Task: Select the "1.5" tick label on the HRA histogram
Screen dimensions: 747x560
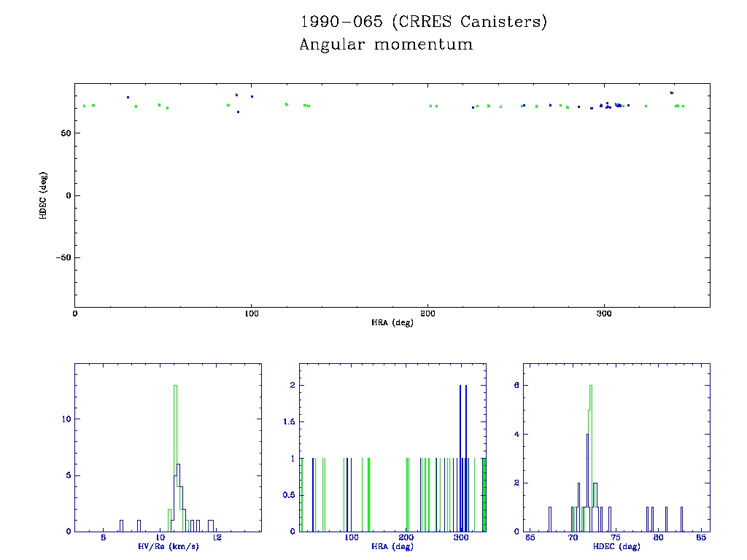Action: (289, 421)
